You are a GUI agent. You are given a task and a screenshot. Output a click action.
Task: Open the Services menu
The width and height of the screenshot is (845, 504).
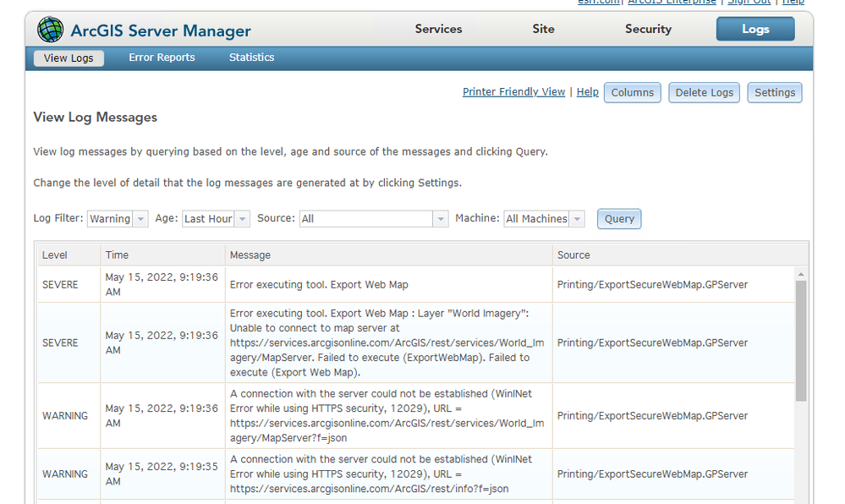pyautogui.click(x=438, y=29)
